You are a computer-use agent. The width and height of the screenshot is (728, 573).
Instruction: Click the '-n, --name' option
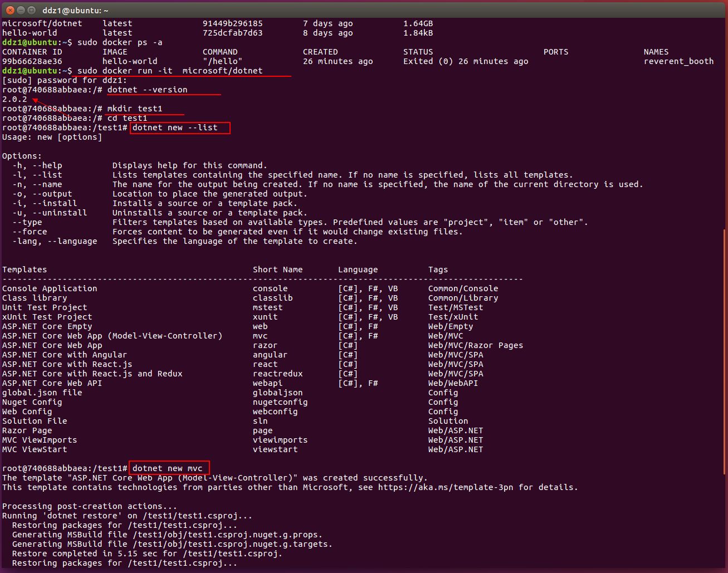coord(37,184)
